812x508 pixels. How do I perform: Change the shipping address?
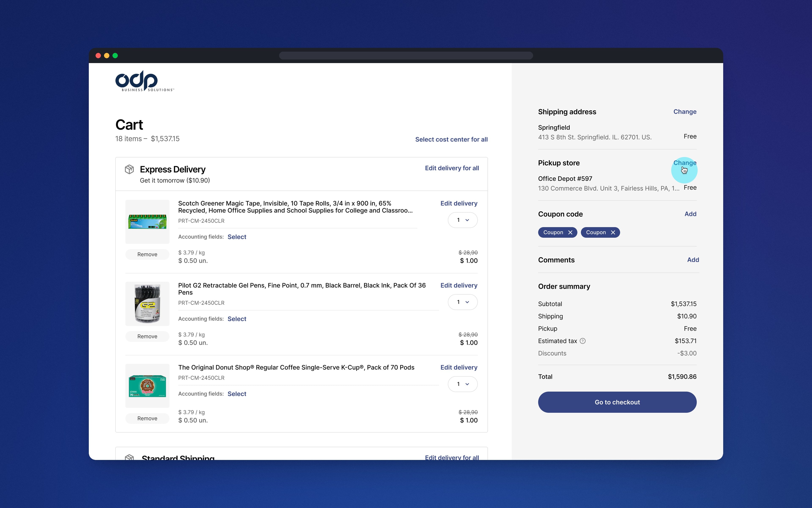point(685,112)
